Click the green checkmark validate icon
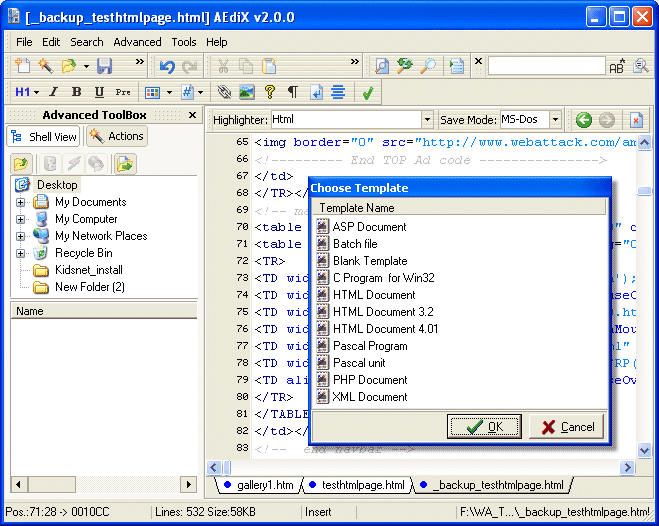Screen dimensions: 659x526 (x=368, y=92)
